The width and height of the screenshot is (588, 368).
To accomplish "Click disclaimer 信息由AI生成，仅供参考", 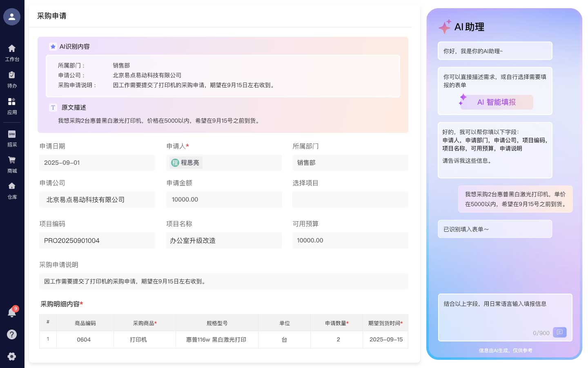I will click(x=506, y=350).
